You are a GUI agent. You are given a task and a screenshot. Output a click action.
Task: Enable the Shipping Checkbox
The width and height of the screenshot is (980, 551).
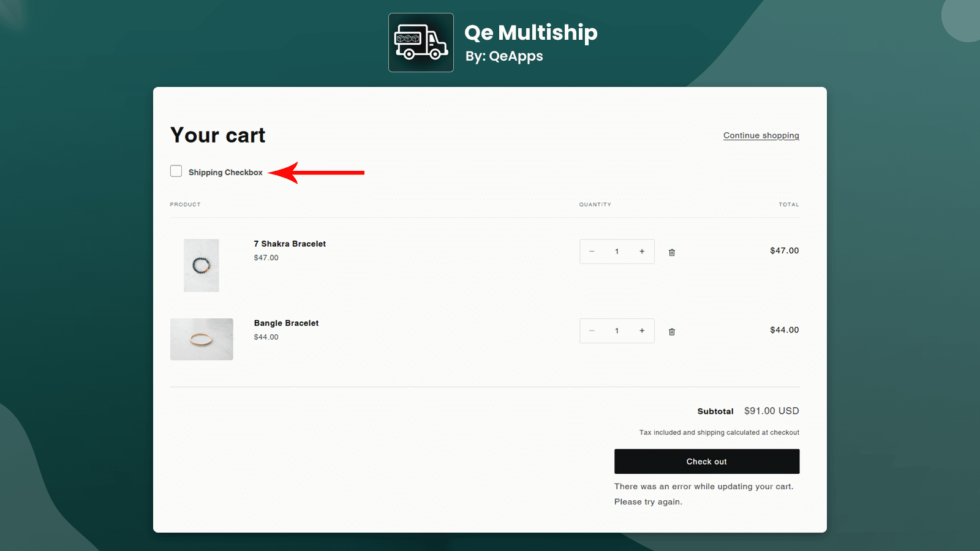pyautogui.click(x=176, y=171)
